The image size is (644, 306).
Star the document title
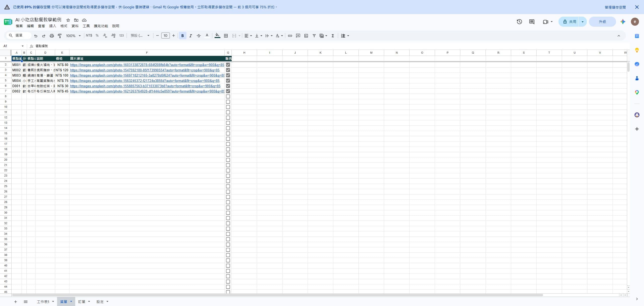tap(68, 20)
